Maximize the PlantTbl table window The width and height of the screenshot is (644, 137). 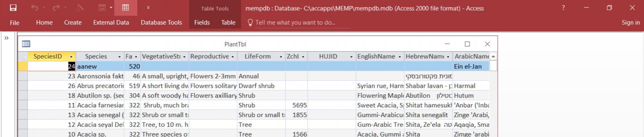click(467, 44)
